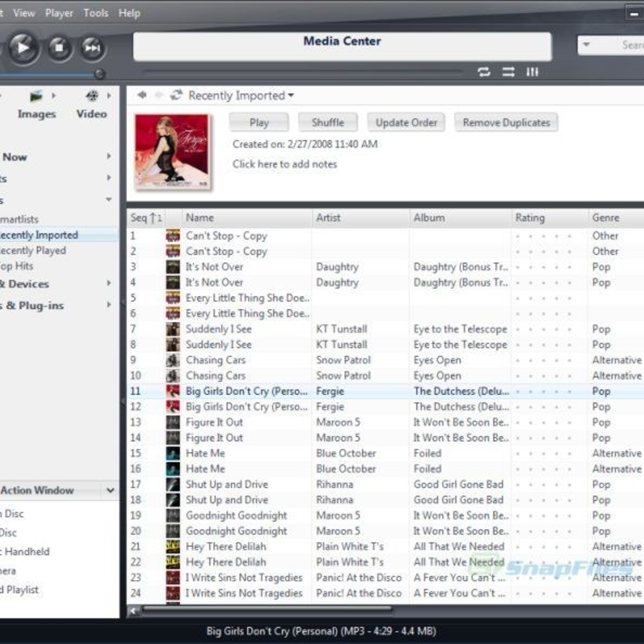The image size is (644, 644).
Task: Click thumbnail icon of row 9 Chasing Cars
Action: pyautogui.click(x=173, y=360)
